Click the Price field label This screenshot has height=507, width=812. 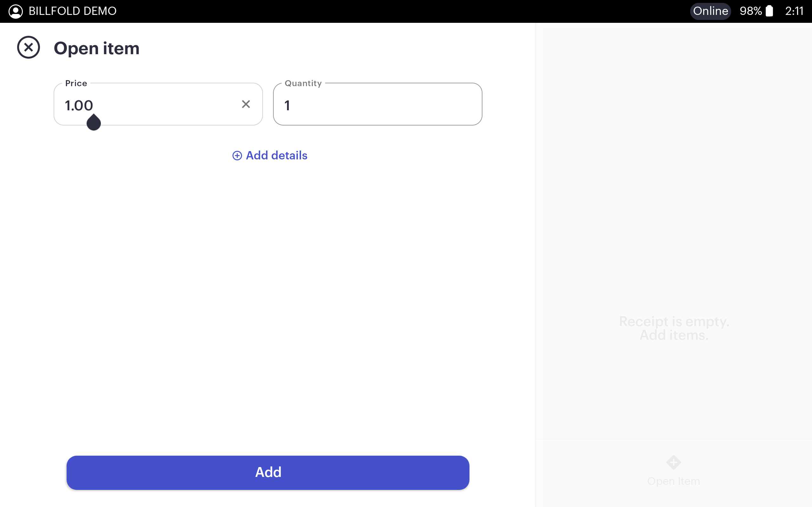76,83
